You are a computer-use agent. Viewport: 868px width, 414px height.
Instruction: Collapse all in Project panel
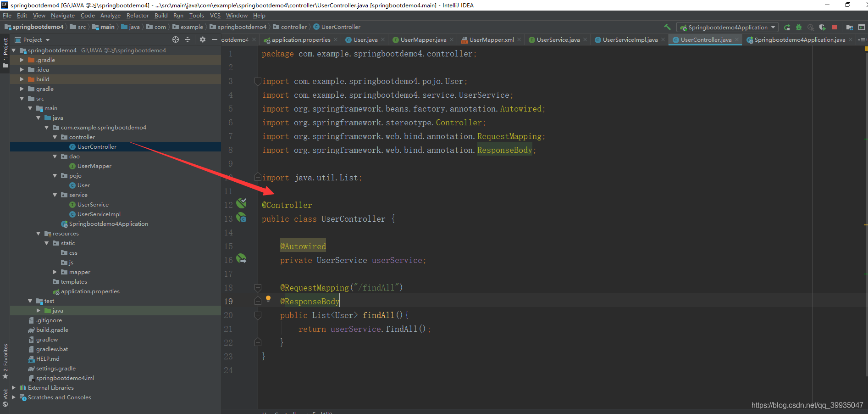coord(188,40)
